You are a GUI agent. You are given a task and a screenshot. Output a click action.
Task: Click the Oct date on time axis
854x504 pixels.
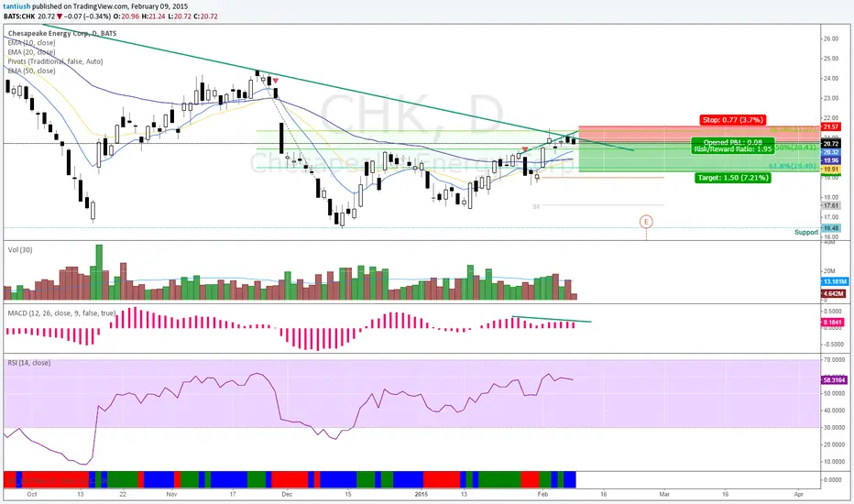tap(32, 494)
